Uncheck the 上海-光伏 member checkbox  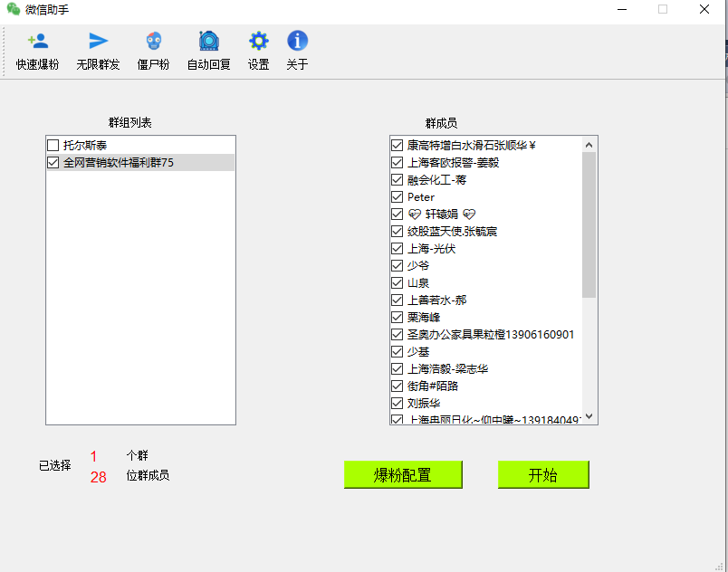tap(398, 249)
